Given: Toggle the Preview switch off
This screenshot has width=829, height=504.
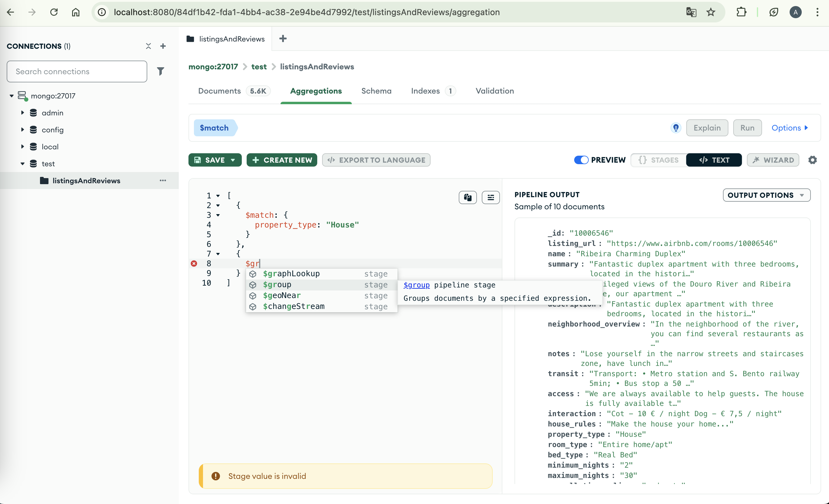Looking at the screenshot, I should [x=581, y=160].
